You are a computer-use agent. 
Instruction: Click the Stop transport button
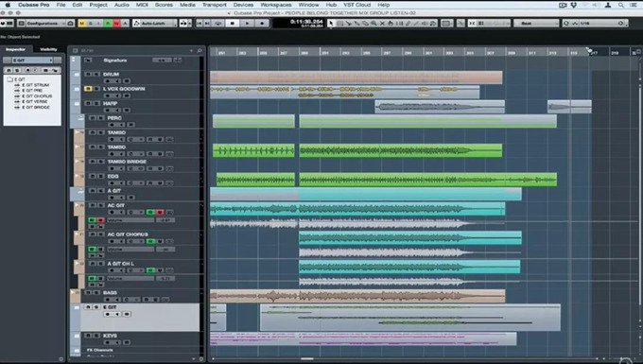[232, 24]
